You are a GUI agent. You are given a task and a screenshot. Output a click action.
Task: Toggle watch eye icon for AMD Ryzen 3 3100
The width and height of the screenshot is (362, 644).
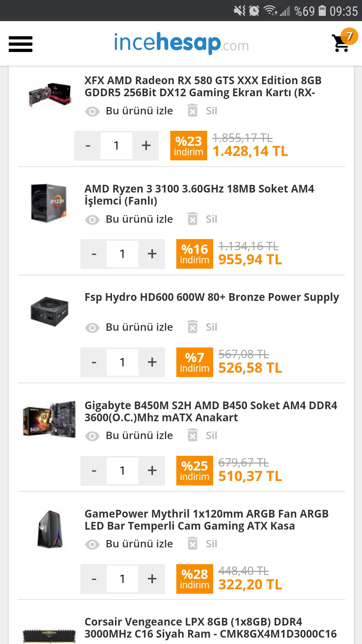(x=92, y=219)
